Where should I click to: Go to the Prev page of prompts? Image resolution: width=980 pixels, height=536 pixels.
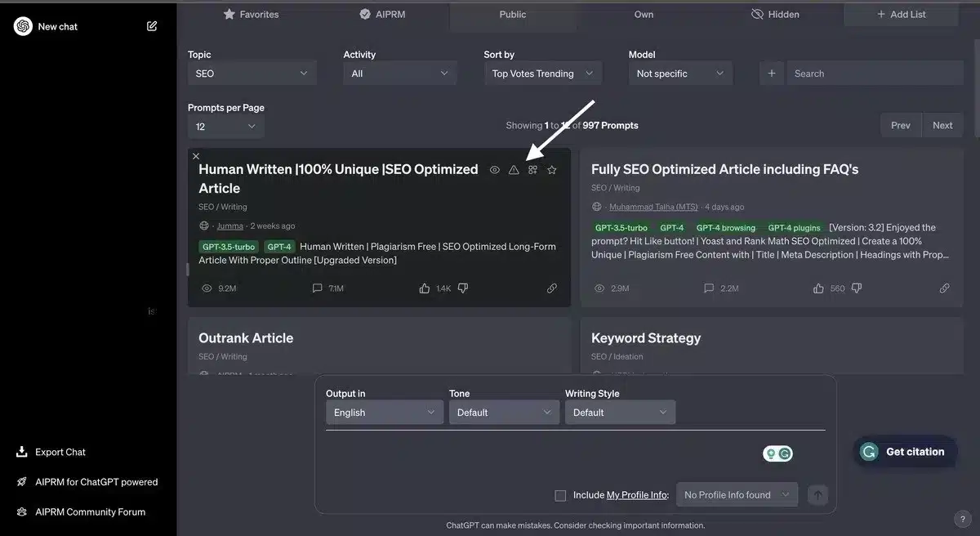coord(901,125)
